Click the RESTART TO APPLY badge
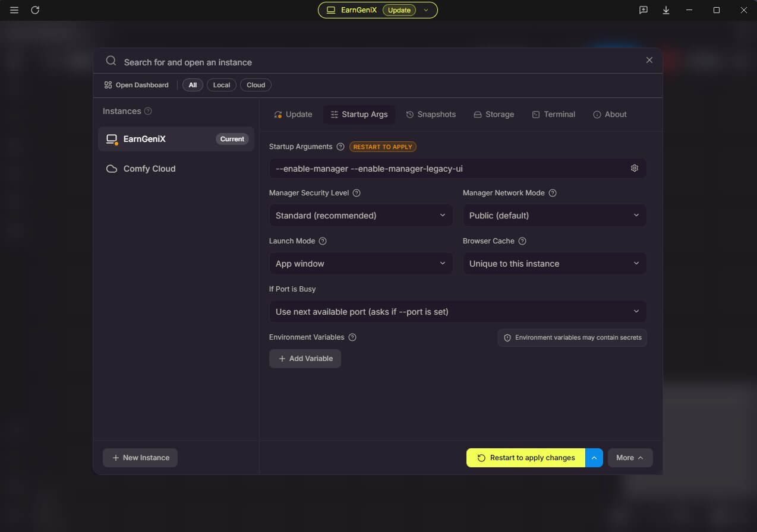Screen dimensions: 757x532 tap(383, 147)
